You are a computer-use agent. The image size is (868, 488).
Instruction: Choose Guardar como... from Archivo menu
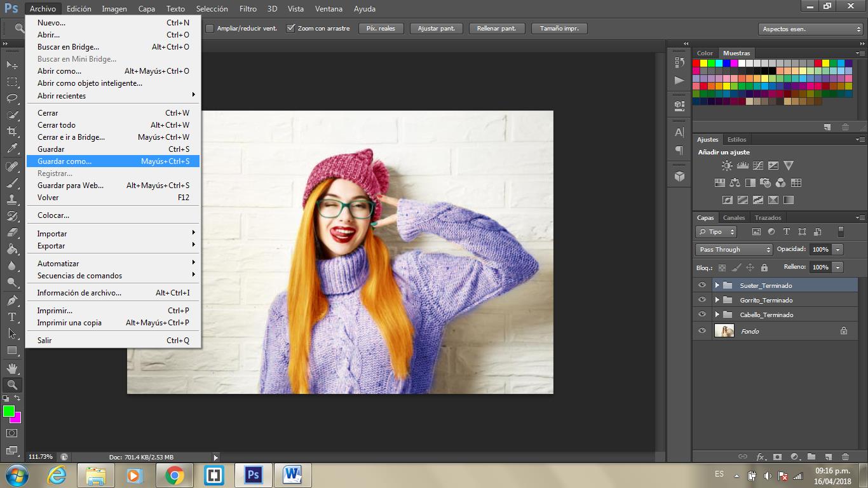coord(65,161)
